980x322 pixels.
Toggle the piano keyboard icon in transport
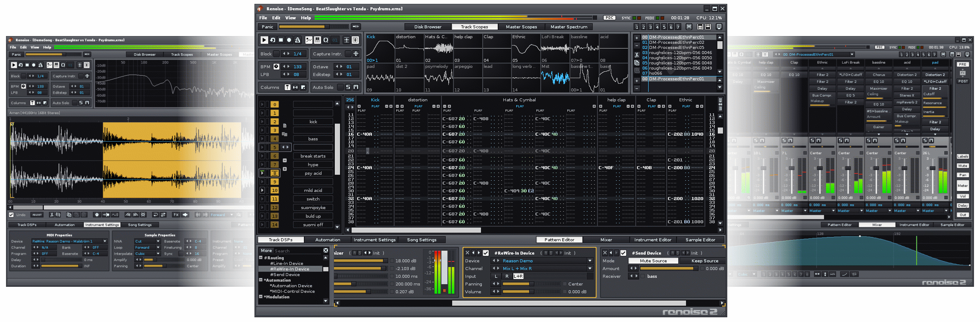click(x=317, y=40)
